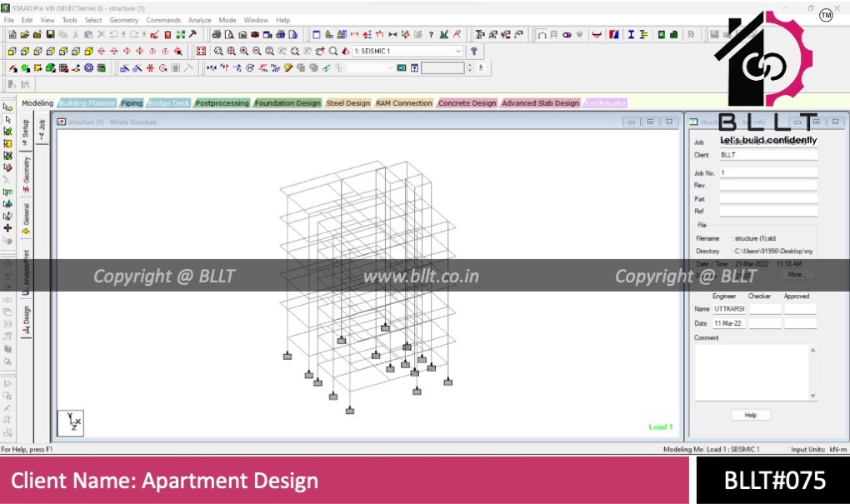Click the XYZ axis orientation icon
The height and width of the screenshot is (504, 850).
(71, 423)
